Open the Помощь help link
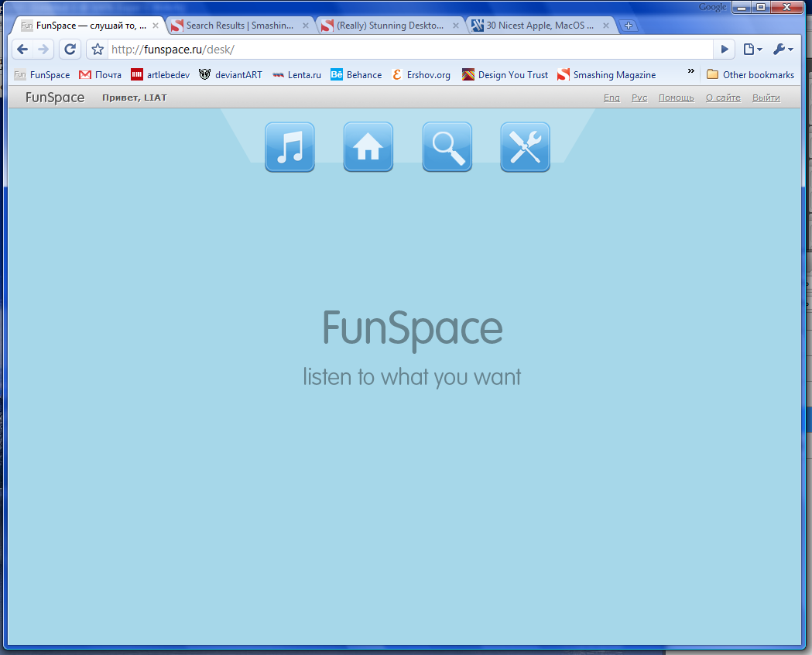The width and height of the screenshot is (812, 655). coord(676,98)
